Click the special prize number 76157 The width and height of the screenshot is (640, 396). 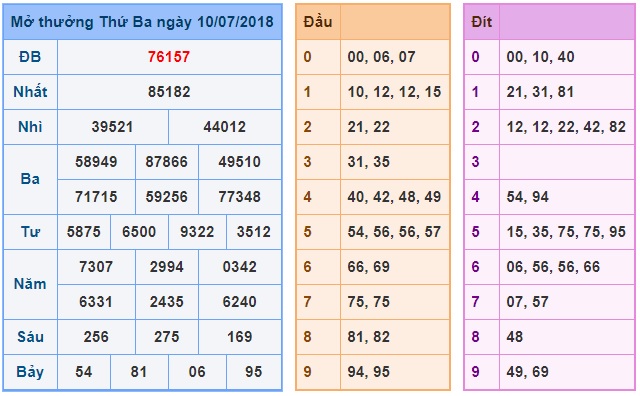169,57
